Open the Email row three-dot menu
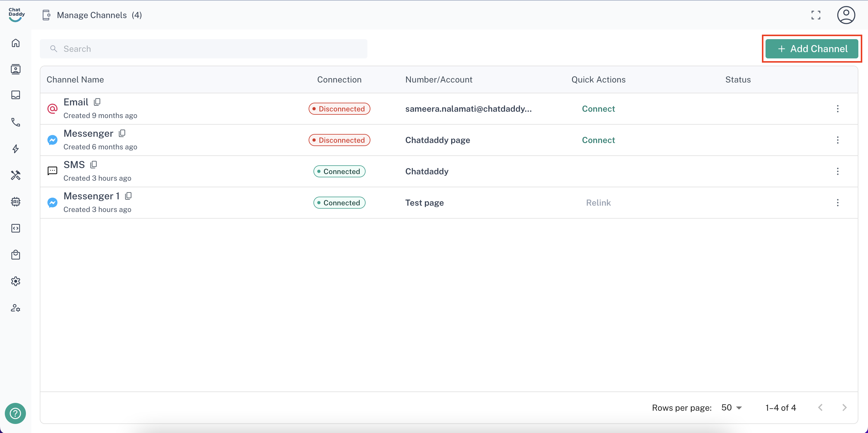This screenshot has height=433, width=868. (837, 108)
